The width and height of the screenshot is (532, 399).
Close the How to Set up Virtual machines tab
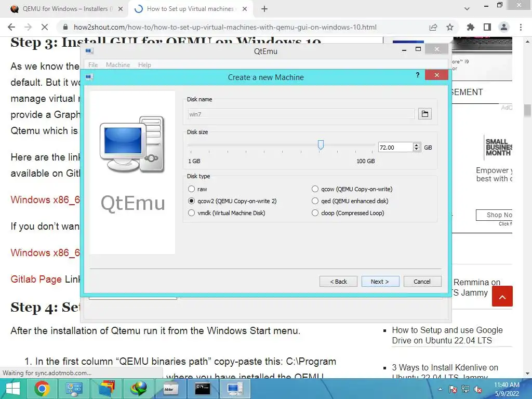245,9
